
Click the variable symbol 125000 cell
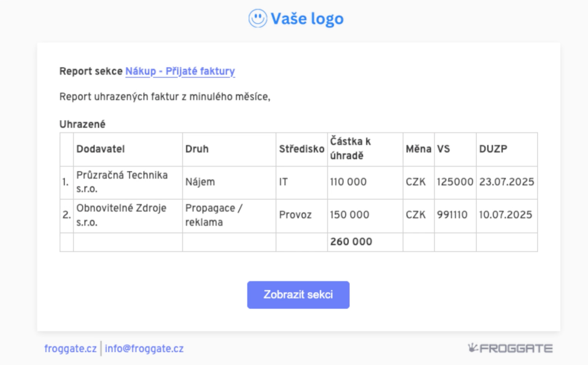click(455, 182)
